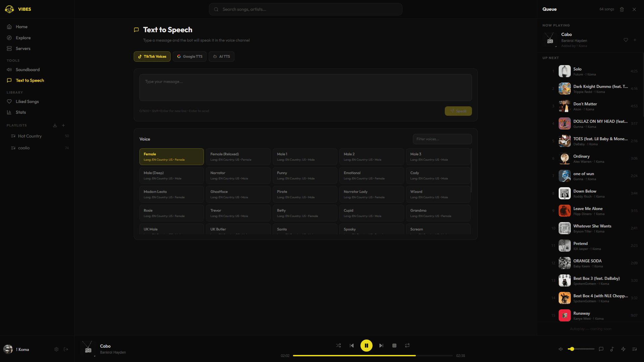Like Cabo with the heart icon
This screenshot has width=644, height=362.
click(626, 40)
